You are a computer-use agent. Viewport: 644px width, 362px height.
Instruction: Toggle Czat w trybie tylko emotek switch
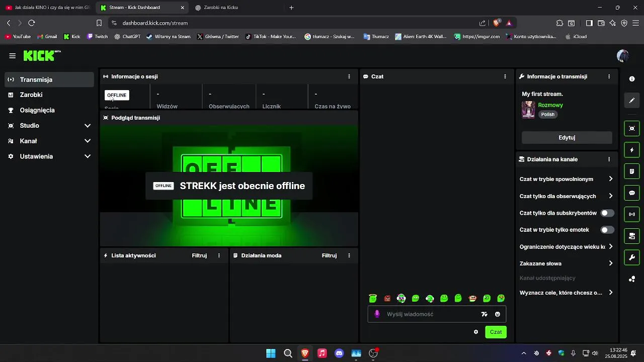point(607,230)
